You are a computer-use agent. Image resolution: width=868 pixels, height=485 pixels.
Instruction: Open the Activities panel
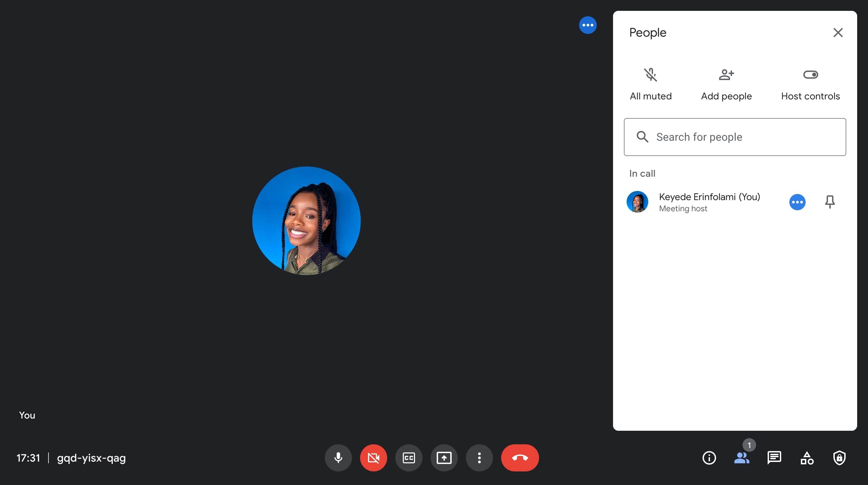pyautogui.click(x=807, y=458)
